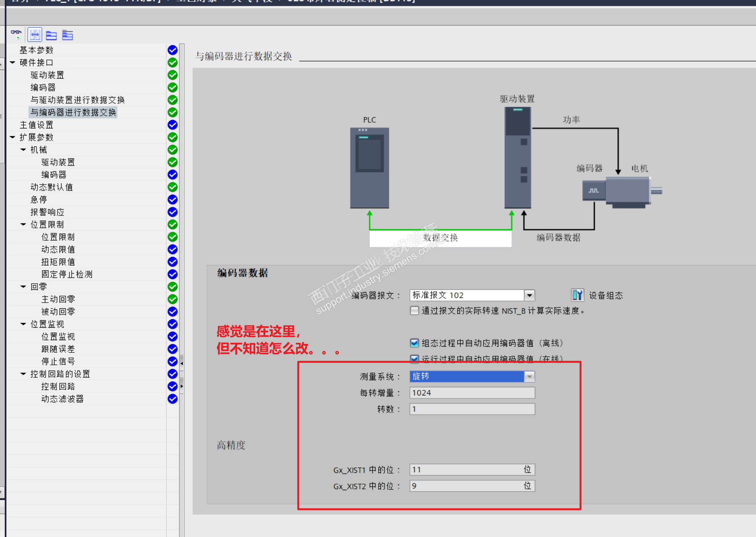The height and width of the screenshot is (537, 756).
Task: Open the 测量系统 dropdown showing 旋转
Action: [x=529, y=376]
